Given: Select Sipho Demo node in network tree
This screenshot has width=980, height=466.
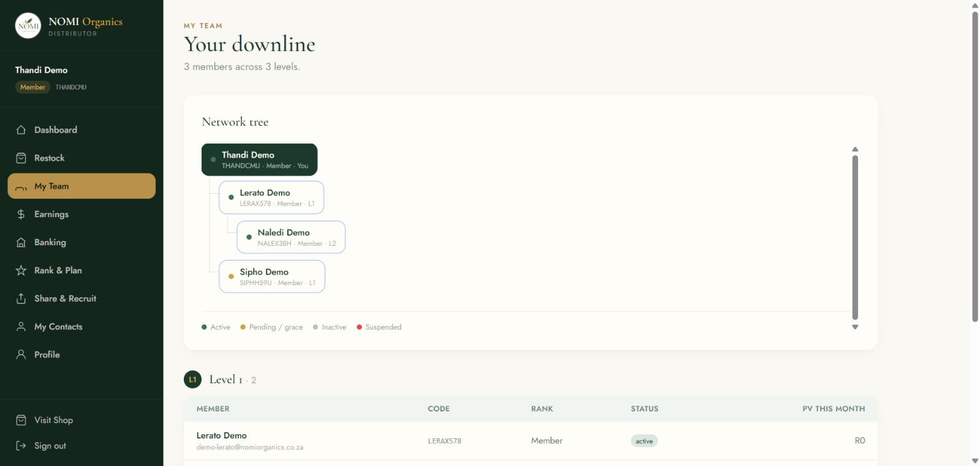Looking at the screenshot, I should [x=272, y=277].
